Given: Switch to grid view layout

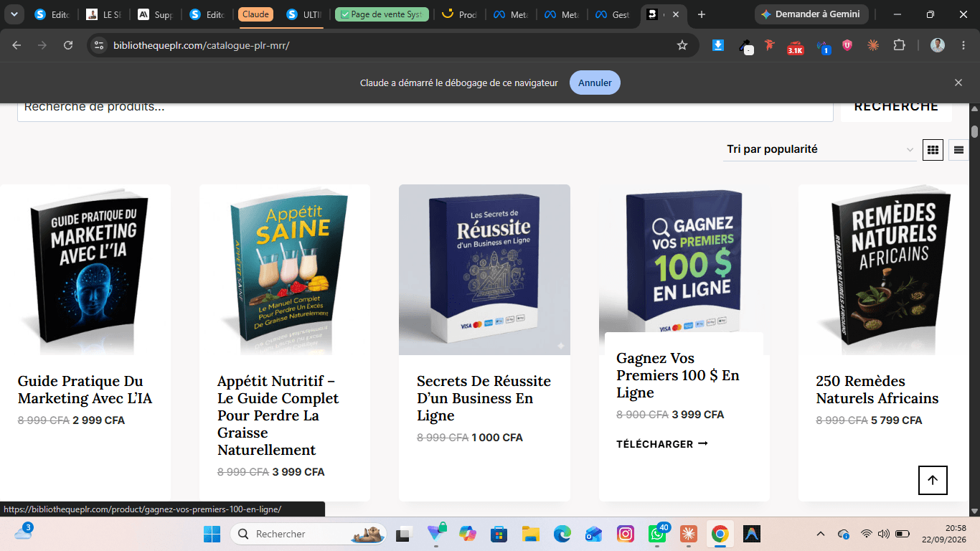Looking at the screenshot, I should 933,150.
